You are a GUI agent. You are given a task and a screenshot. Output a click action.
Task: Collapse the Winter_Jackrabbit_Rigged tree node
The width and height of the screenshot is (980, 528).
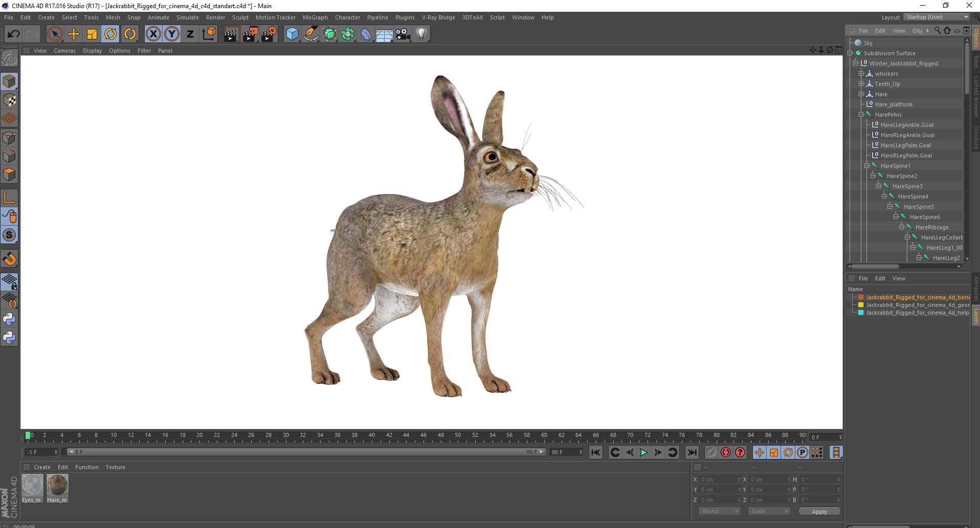point(855,63)
